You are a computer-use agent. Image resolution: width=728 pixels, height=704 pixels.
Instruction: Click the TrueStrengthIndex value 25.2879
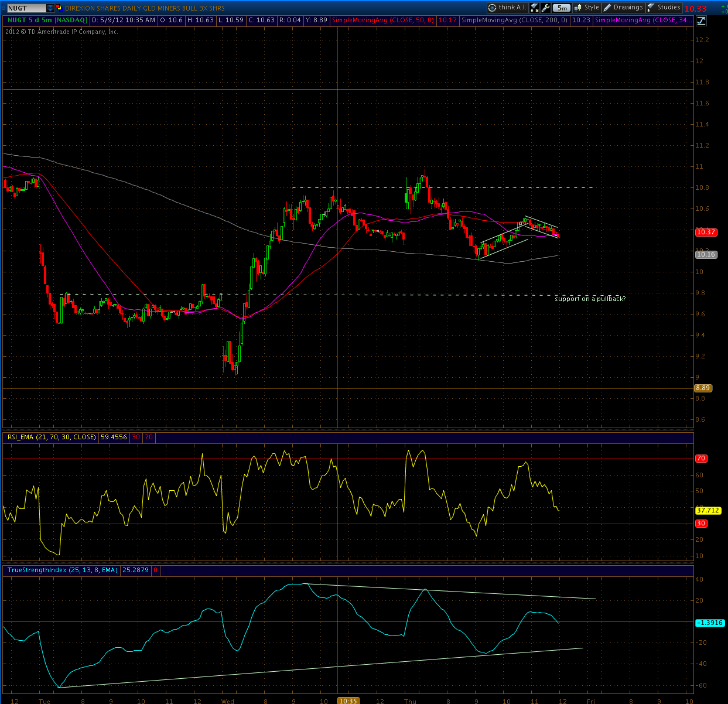[x=135, y=570]
